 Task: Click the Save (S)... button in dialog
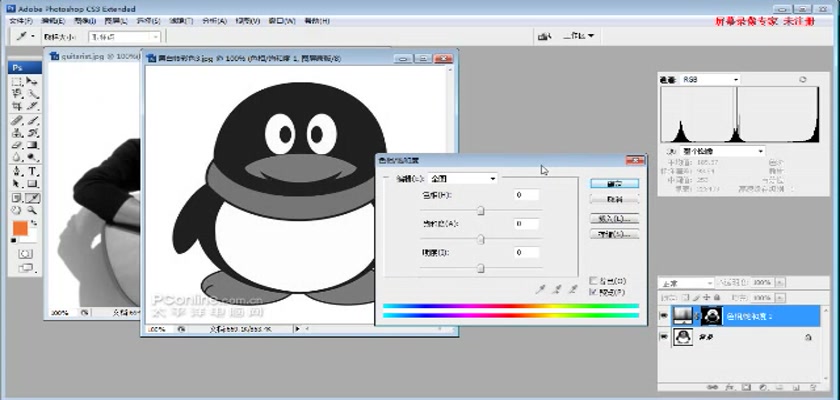pos(614,234)
